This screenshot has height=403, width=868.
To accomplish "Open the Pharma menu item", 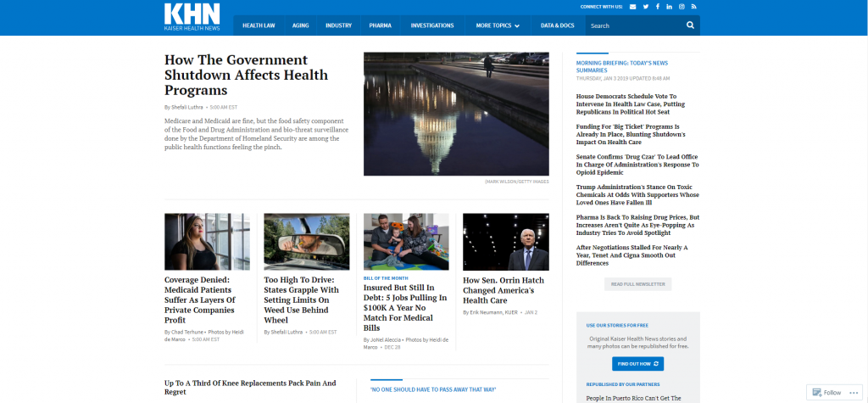I will click(x=380, y=25).
